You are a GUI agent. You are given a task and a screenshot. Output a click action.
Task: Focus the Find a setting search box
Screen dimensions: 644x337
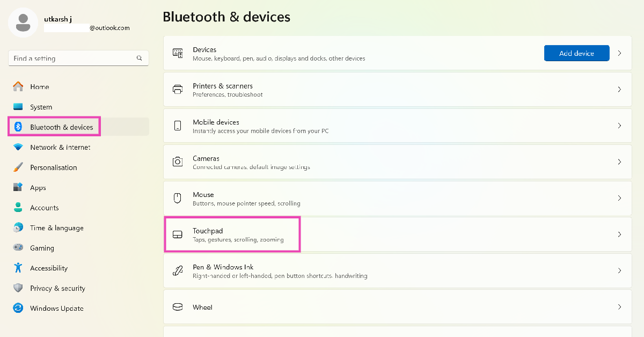(x=72, y=58)
